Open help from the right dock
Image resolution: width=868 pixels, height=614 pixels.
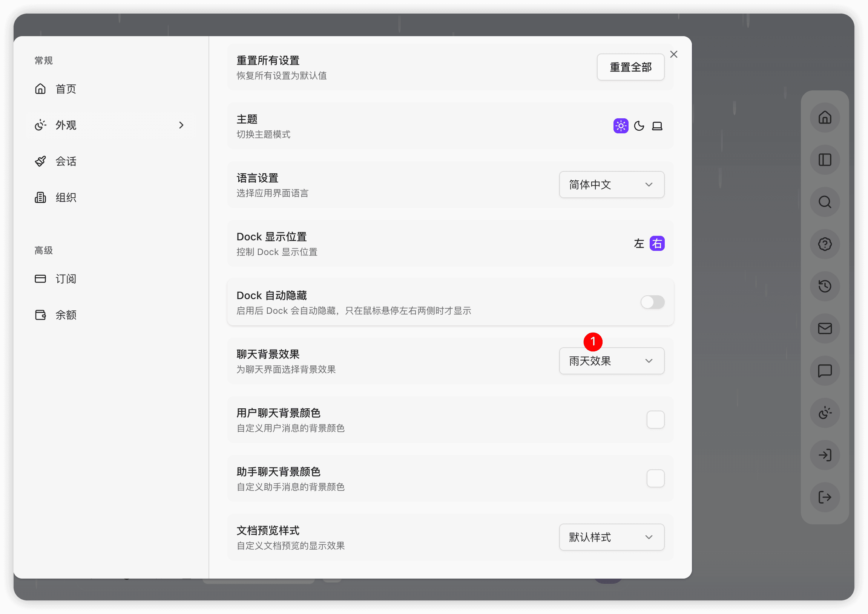tap(825, 244)
